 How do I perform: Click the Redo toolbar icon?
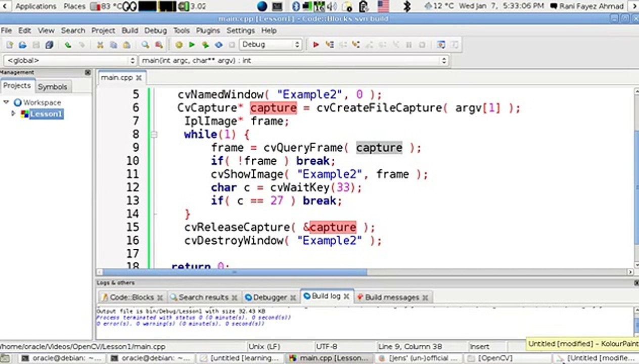pos(81,44)
